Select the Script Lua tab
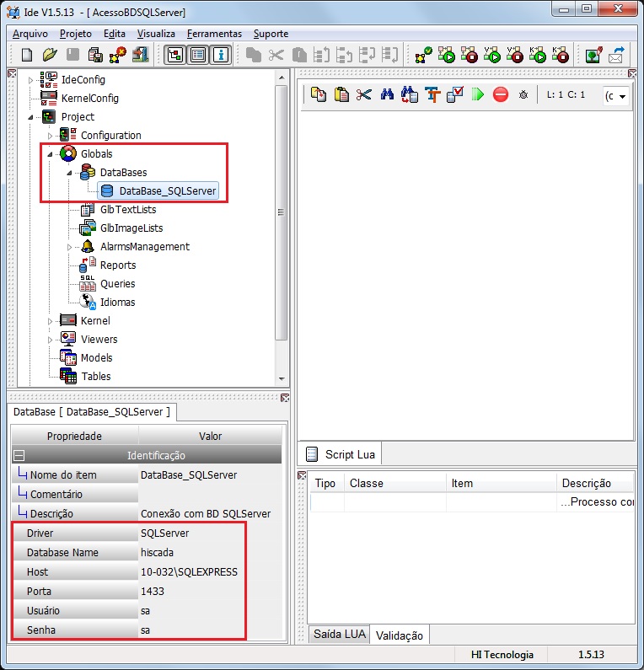This screenshot has width=644, height=670. coord(341,454)
